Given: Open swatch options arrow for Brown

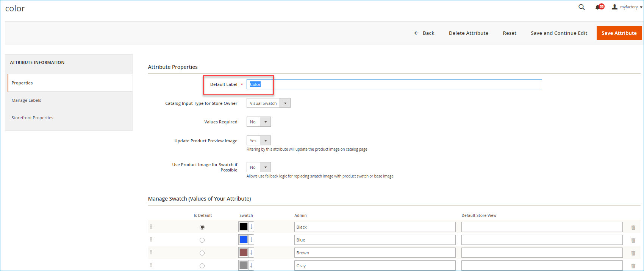Looking at the screenshot, I should [x=251, y=252].
